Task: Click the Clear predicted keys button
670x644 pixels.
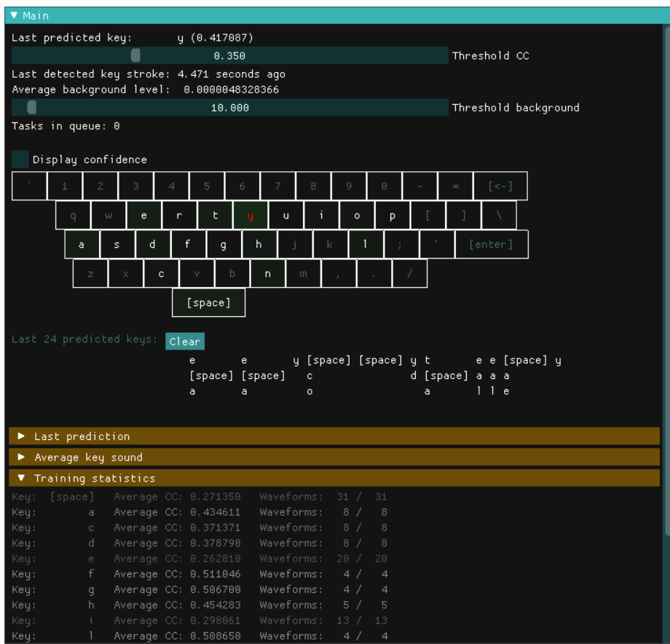Action: (x=184, y=341)
